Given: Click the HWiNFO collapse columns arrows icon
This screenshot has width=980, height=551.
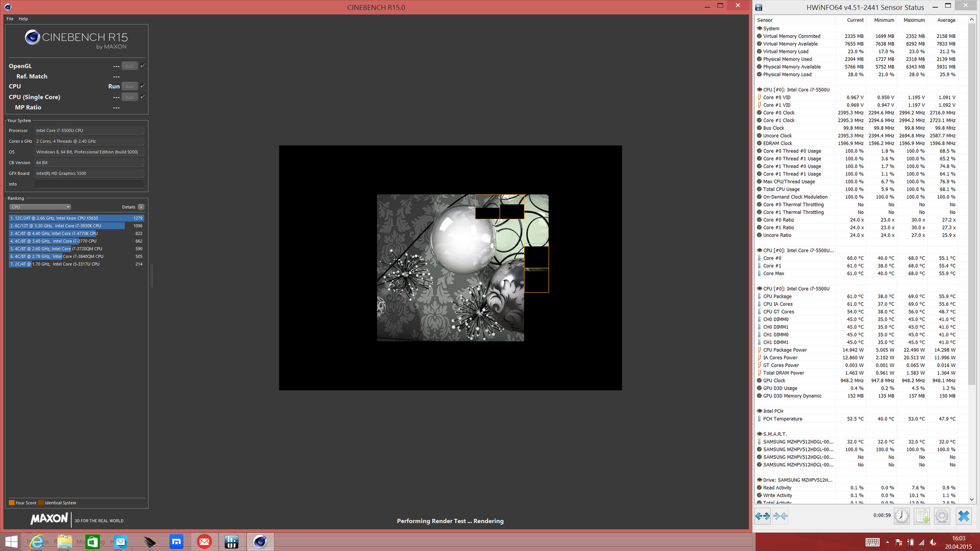Looking at the screenshot, I should (780, 516).
